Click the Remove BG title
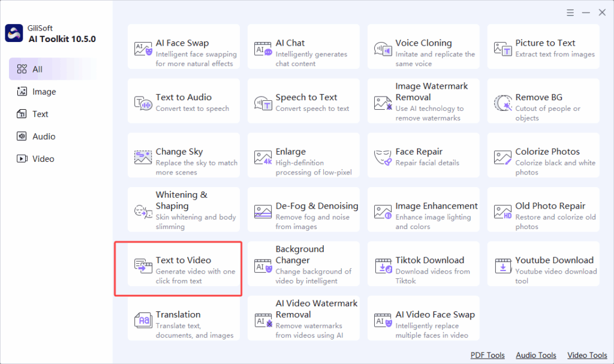Screen dimensions: 614x364 (539, 97)
